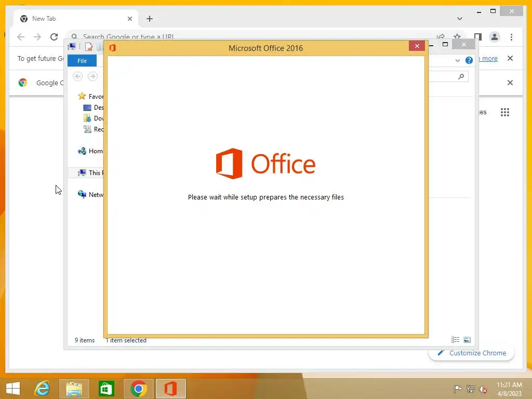Close the Microsoft Office 2016 setup window
This screenshot has width=532, height=399.
click(417, 46)
